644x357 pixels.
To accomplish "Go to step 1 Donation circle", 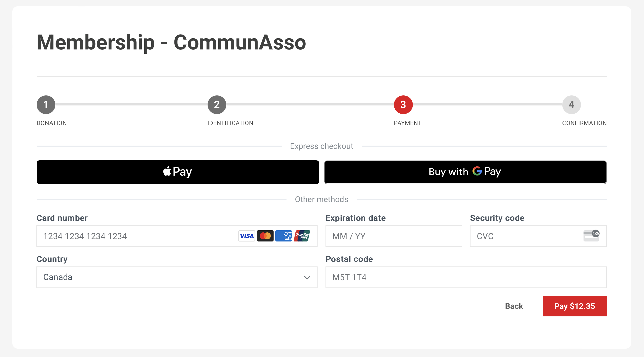I will [x=46, y=105].
